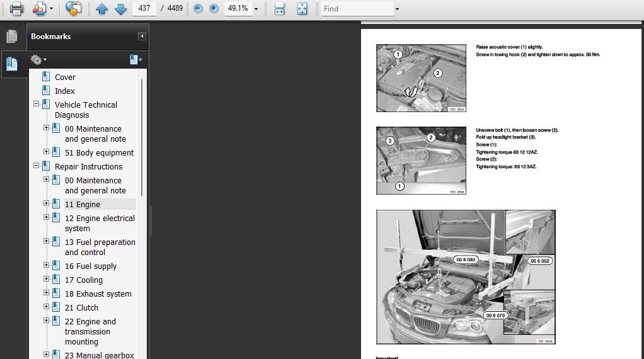Click text 'Fold up headlight bracket (3).'
The image size is (644, 359).
506,137
